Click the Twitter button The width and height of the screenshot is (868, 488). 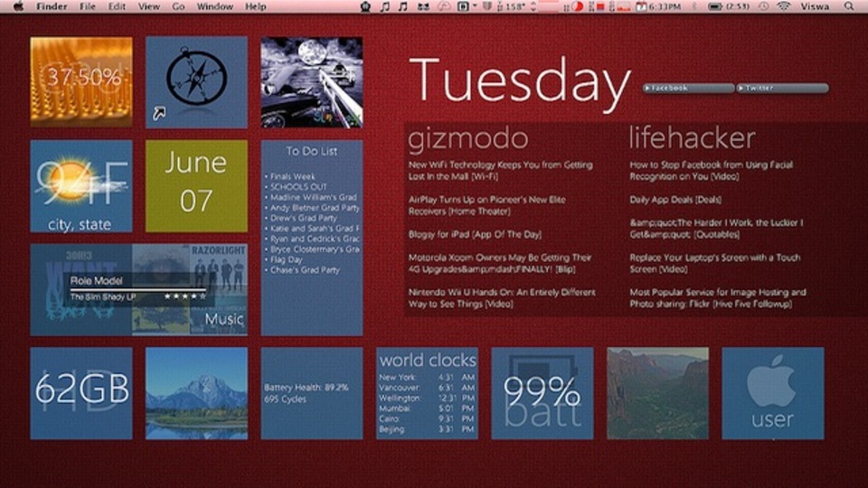coord(783,88)
